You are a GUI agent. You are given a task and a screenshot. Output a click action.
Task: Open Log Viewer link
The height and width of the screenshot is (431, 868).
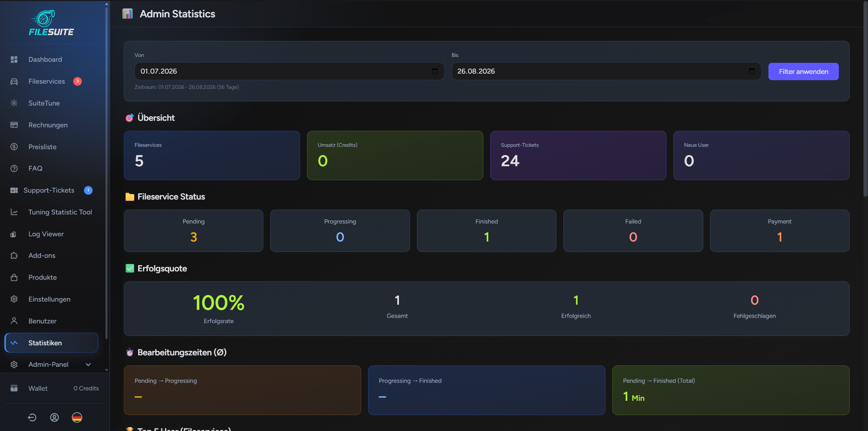coord(51,234)
